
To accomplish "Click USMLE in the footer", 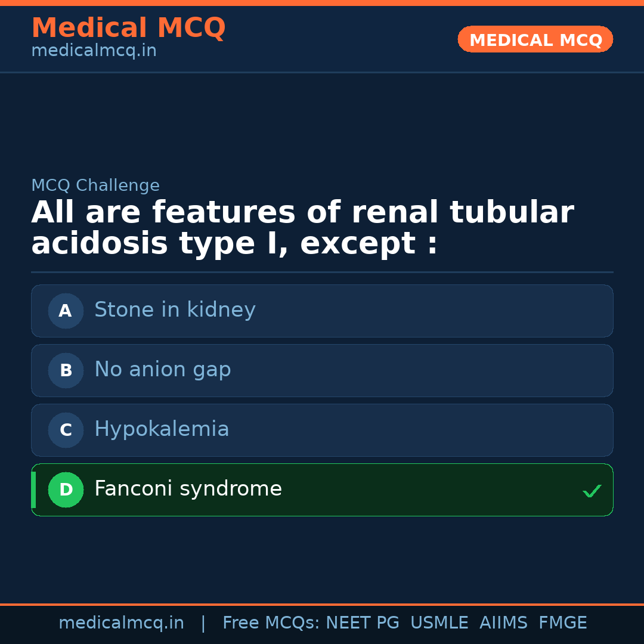I will [439, 623].
